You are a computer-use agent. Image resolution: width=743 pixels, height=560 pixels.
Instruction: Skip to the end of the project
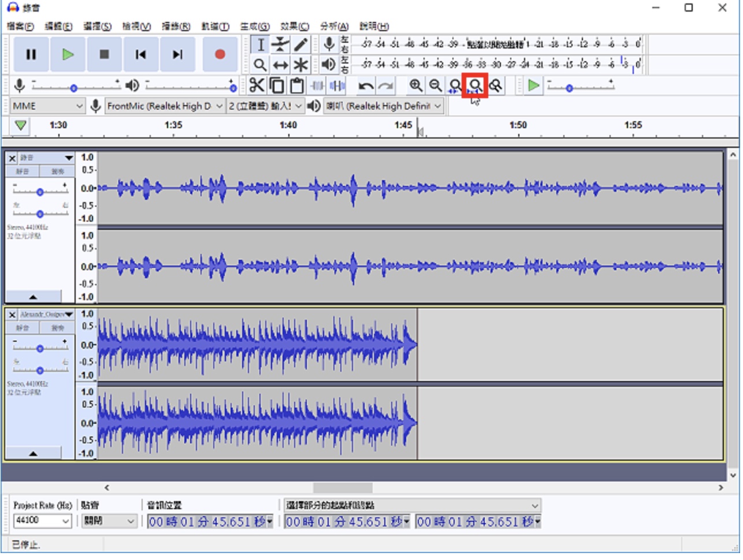click(177, 54)
